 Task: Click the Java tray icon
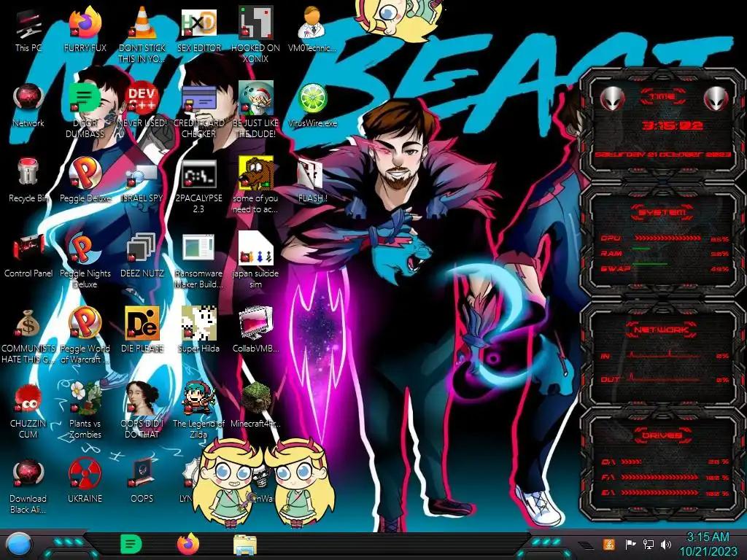point(609,544)
